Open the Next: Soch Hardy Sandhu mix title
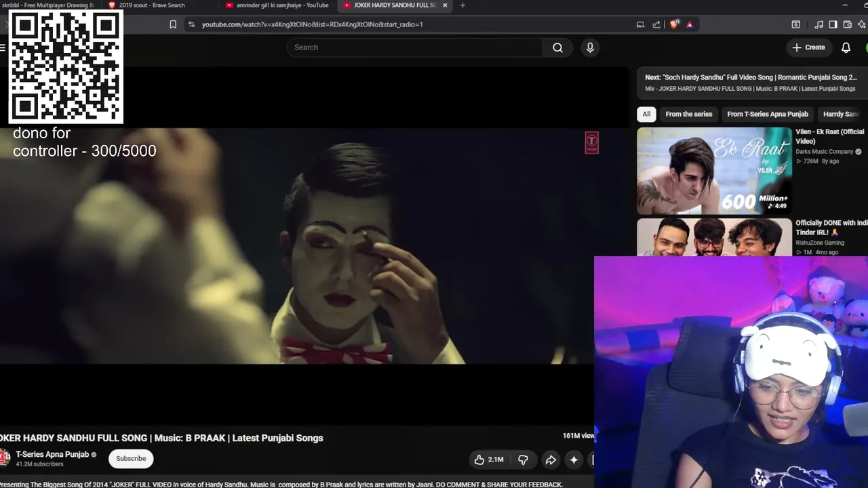This screenshot has height=488, width=868. pyautogui.click(x=751, y=77)
